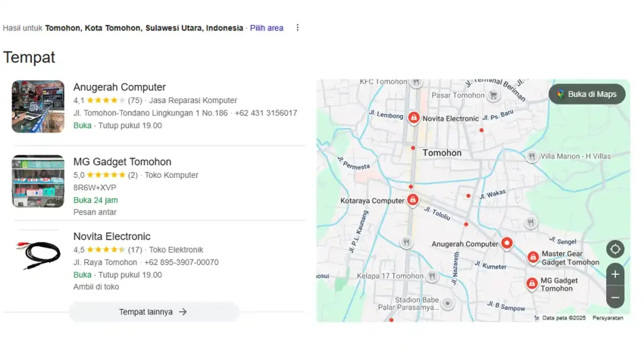Click the Tomohon city label on the map

pyautogui.click(x=442, y=153)
